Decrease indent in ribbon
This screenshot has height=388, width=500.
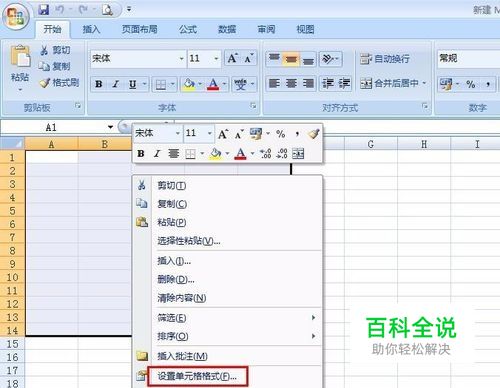coord(328,83)
